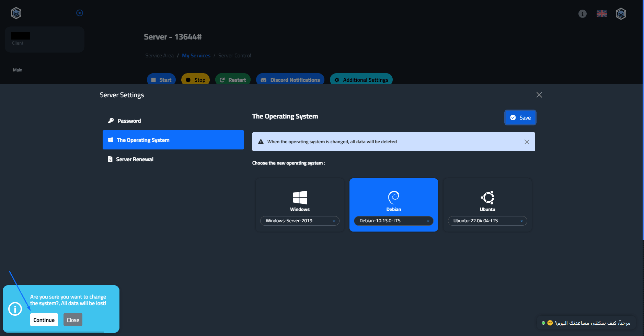
Task: Go to My Services breadcrumb
Action: click(196, 56)
